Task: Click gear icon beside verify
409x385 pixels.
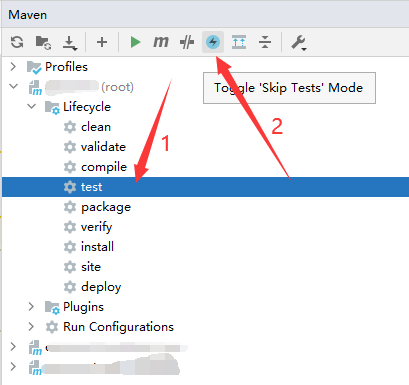Action: pyautogui.click(x=70, y=227)
